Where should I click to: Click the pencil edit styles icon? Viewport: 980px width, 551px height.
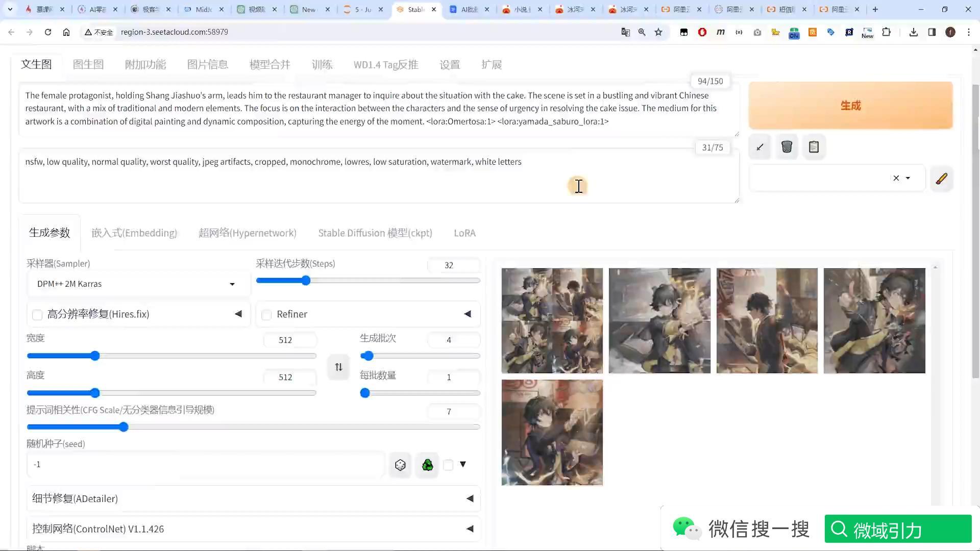tap(941, 179)
